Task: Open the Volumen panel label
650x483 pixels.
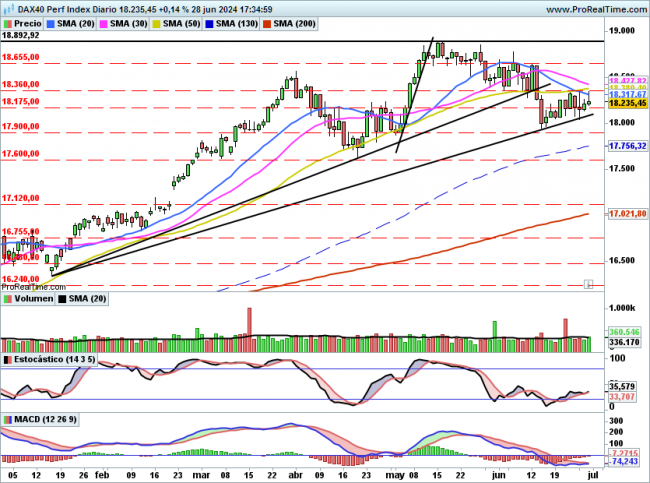Action: pyautogui.click(x=32, y=299)
